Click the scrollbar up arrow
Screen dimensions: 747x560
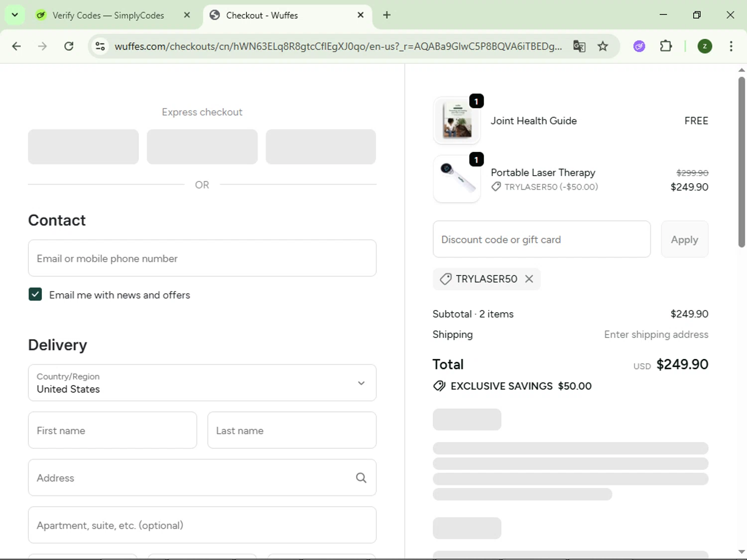point(742,70)
